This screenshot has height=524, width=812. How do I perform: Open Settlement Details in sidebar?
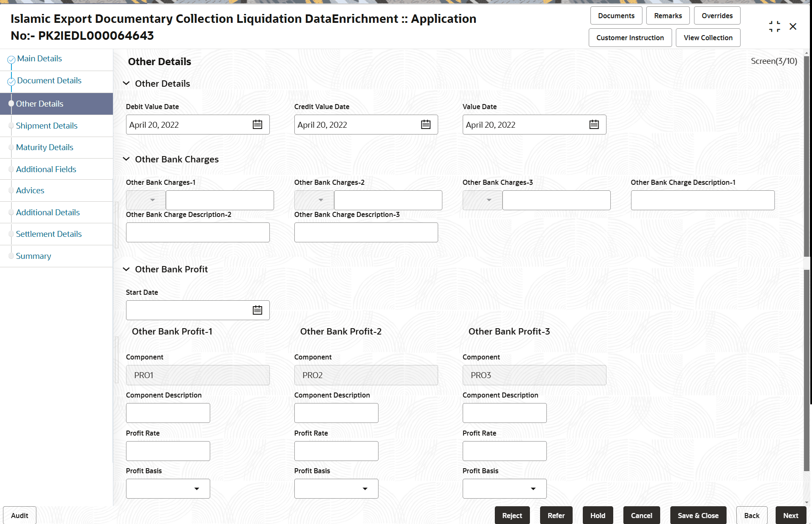point(49,234)
